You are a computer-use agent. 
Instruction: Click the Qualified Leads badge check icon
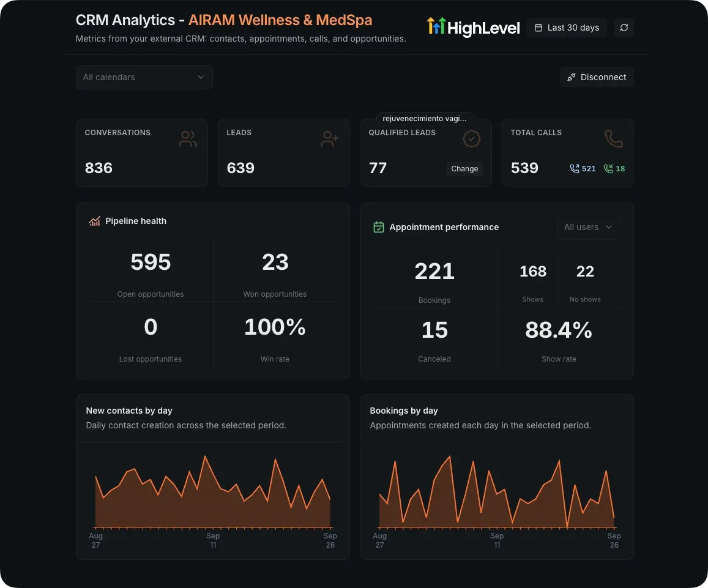pos(471,139)
